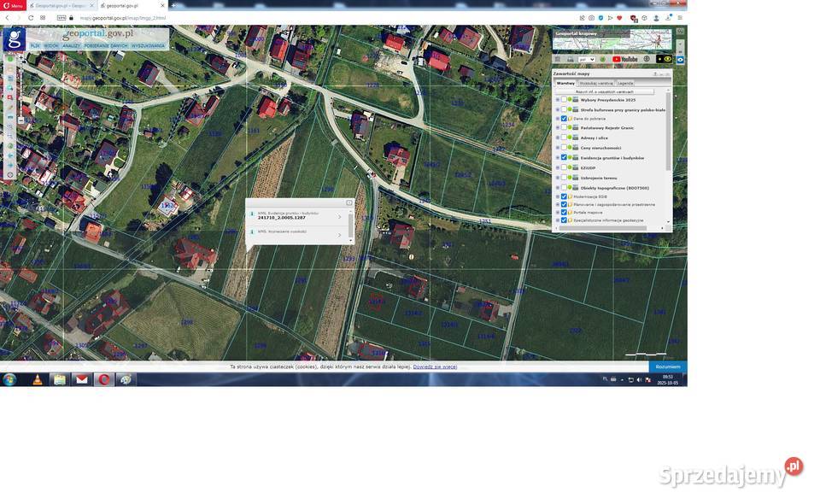Open the ANALIZY menu
This screenshot has width=820, height=504.
pyautogui.click(x=71, y=45)
